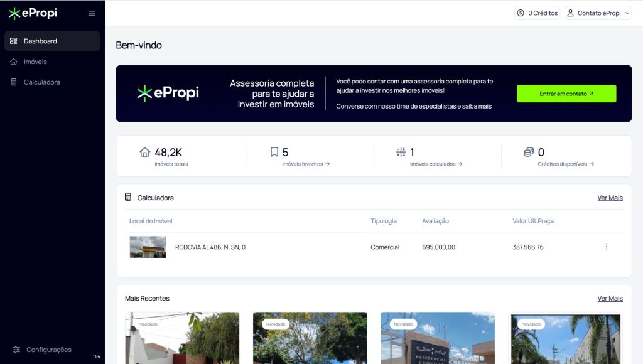Image resolution: width=643 pixels, height=364 pixels.
Task: Click the Configurações sliders icon
Action: point(16,350)
